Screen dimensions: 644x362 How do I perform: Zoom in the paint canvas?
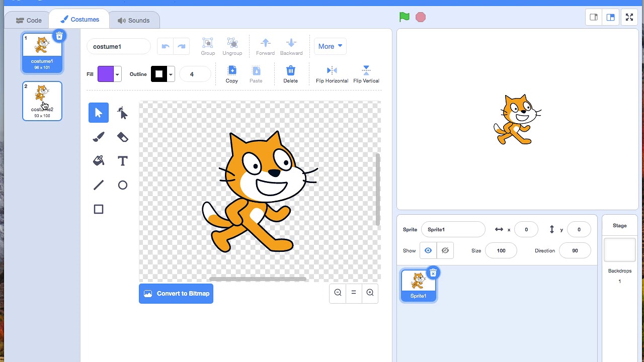370,293
